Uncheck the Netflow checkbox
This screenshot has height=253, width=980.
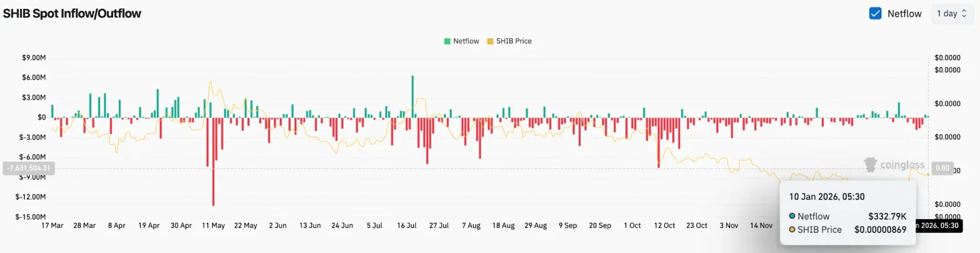[x=876, y=13]
